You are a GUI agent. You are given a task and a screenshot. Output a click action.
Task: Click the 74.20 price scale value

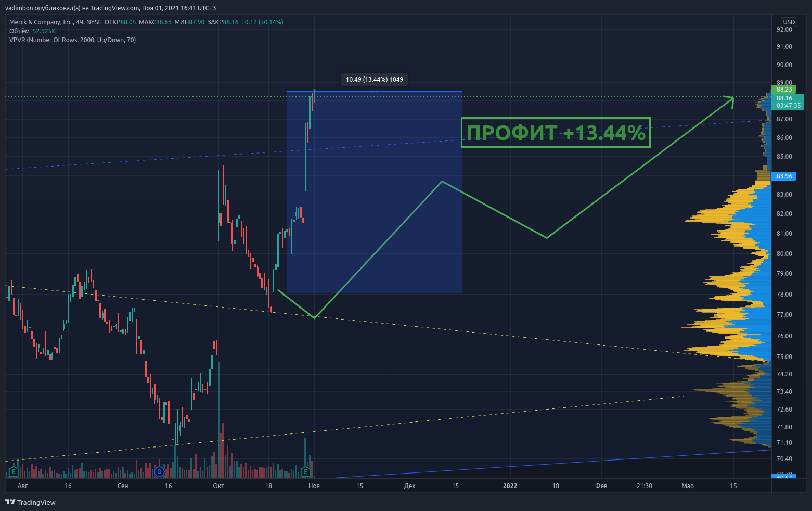[784, 374]
